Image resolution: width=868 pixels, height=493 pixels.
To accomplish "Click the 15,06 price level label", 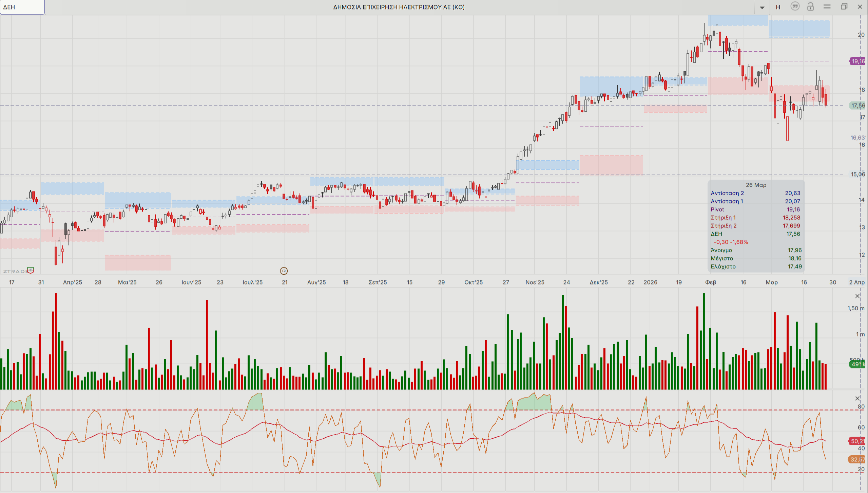I will pyautogui.click(x=857, y=174).
